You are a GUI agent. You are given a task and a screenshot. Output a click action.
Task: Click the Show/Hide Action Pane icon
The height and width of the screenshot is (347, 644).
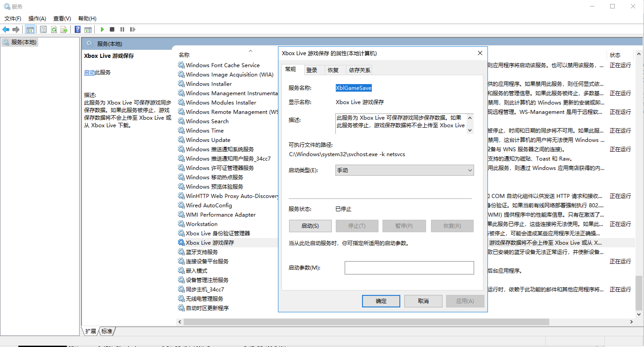(x=88, y=30)
